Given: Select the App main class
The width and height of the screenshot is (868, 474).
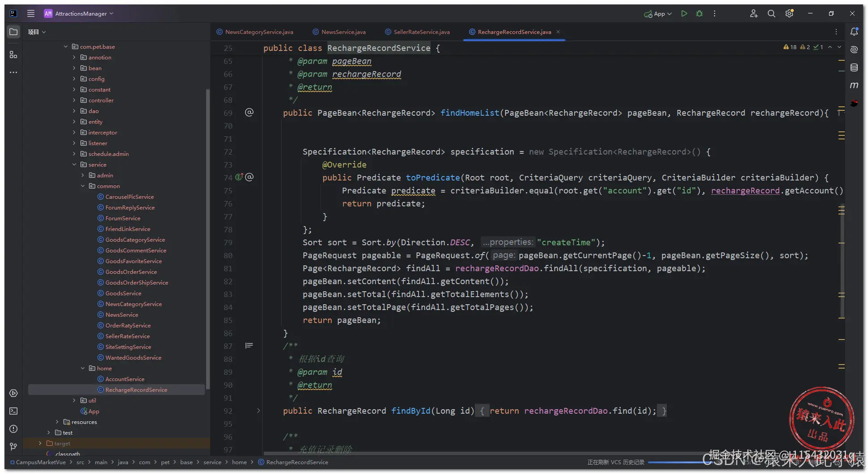Looking at the screenshot, I should 90,411.
